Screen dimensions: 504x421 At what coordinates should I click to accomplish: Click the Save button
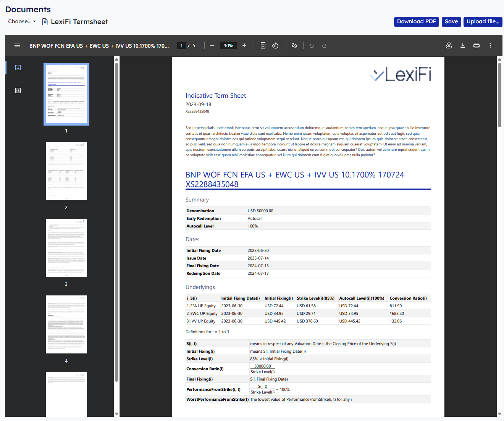point(451,22)
